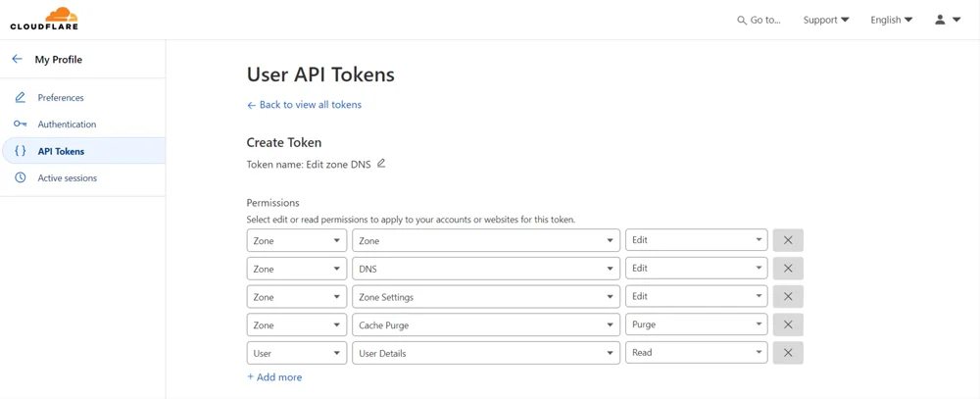The width and height of the screenshot is (980, 399).
Task: Open Edit level dropdown for Zone Settings
Action: [x=697, y=296]
